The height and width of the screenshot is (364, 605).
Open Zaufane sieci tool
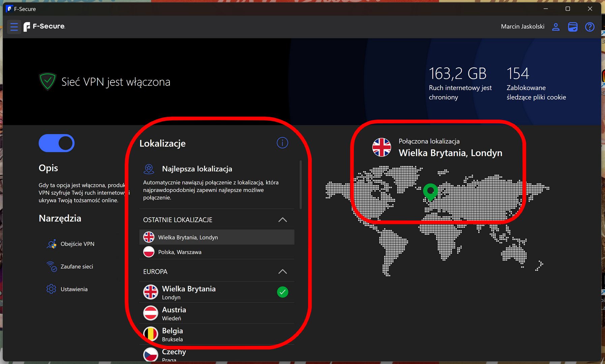pos(70,267)
